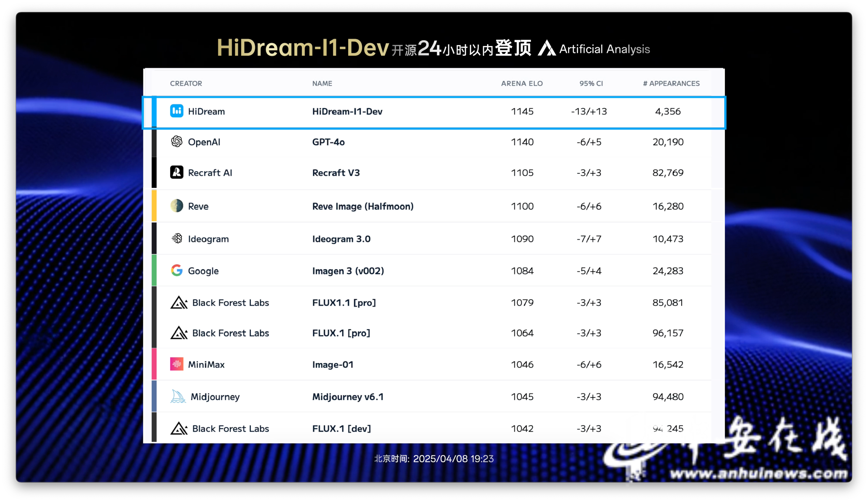The image size is (868, 502).
Task: Click the HiDream logo icon
Action: pyautogui.click(x=177, y=111)
